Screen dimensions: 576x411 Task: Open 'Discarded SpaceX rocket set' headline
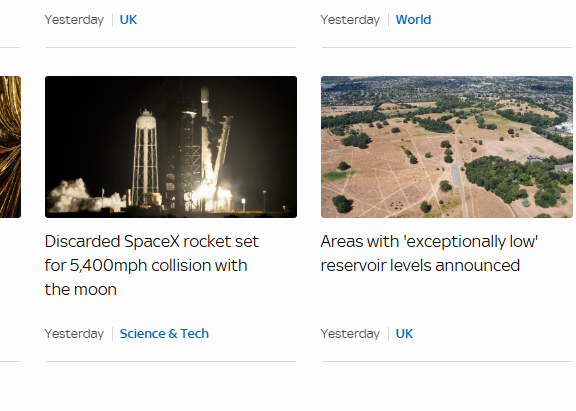tap(152, 242)
